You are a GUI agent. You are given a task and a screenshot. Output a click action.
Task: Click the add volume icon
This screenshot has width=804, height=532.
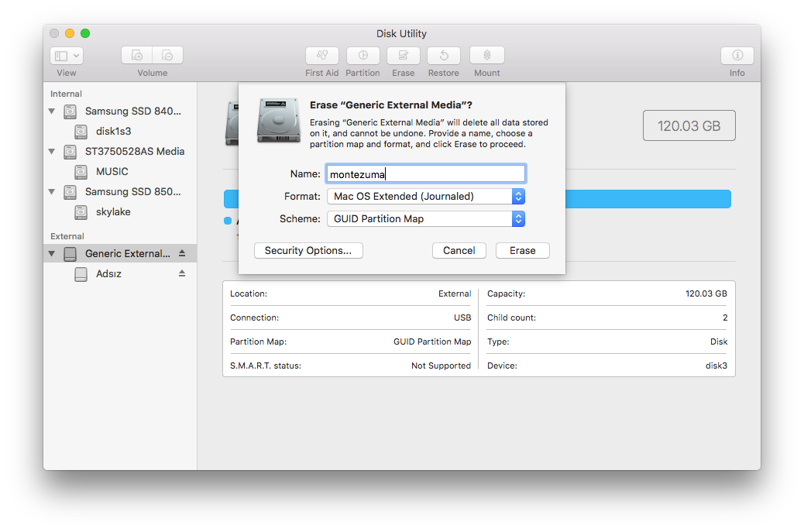click(x=137, y=56)
